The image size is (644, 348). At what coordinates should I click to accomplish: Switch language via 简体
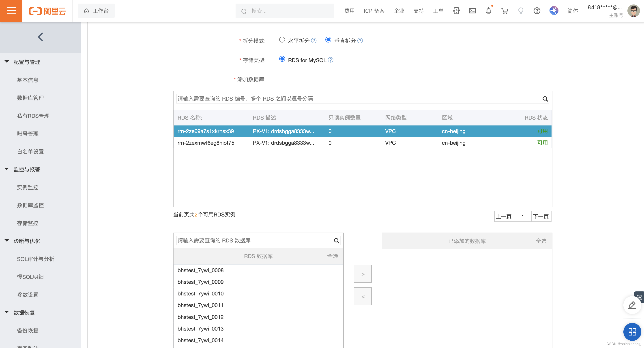coord(573,11)
